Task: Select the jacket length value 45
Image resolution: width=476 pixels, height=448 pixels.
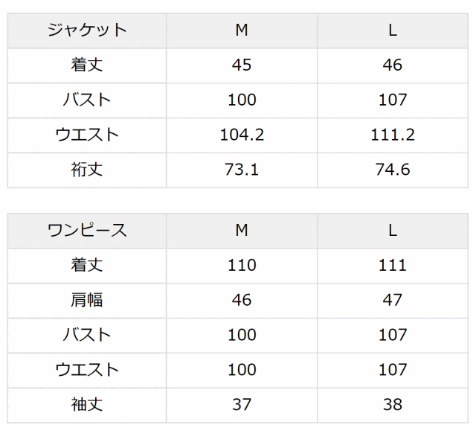Action: click(242, 65)
